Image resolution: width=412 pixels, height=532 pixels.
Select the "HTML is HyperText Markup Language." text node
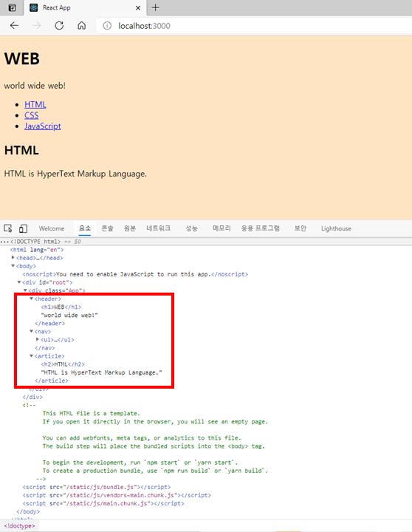[x=102, y=372]
